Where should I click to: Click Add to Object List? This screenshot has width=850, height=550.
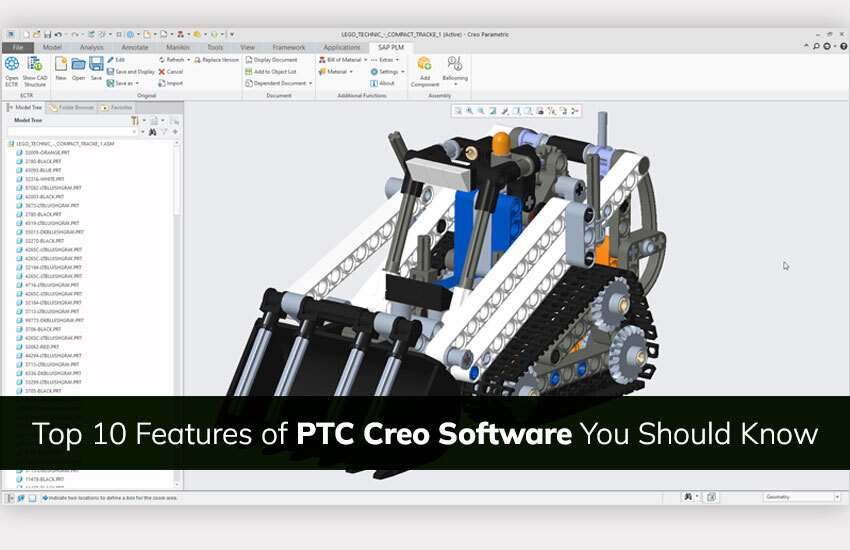coord(271,72)
